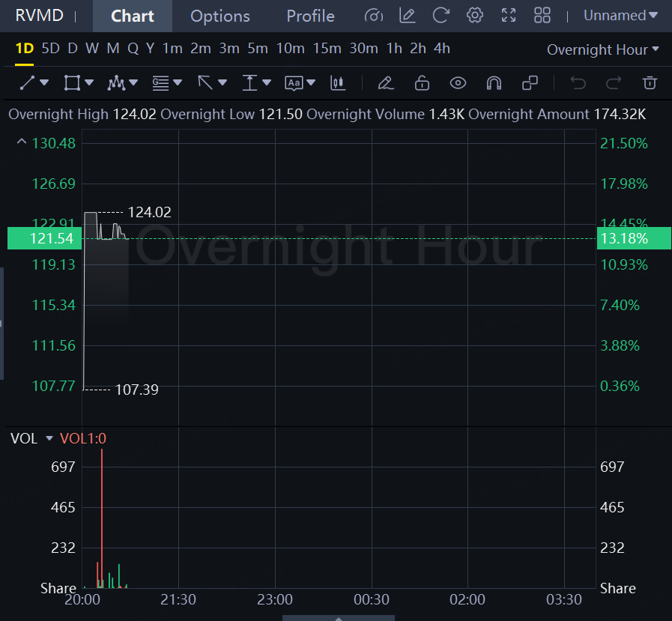Click the candlestick pattern icon
Viewport: 672px width, 621px height.
[x=338, y=82]
